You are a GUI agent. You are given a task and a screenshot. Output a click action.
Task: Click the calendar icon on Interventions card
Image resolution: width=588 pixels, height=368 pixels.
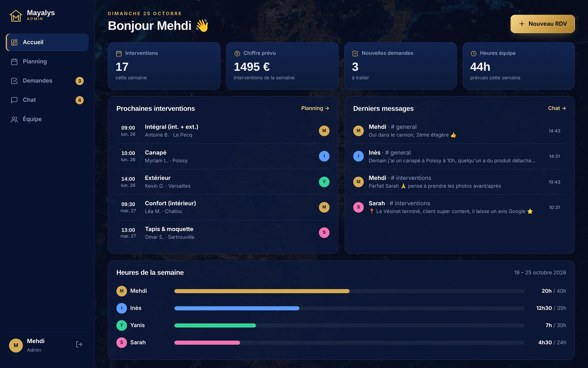pos(119,53)
